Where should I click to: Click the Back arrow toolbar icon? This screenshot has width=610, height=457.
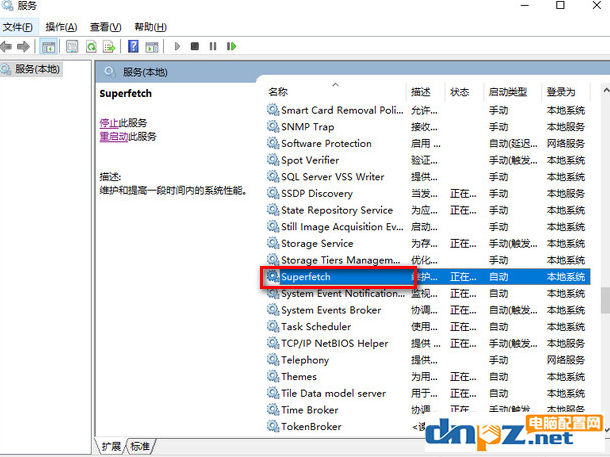6,47
